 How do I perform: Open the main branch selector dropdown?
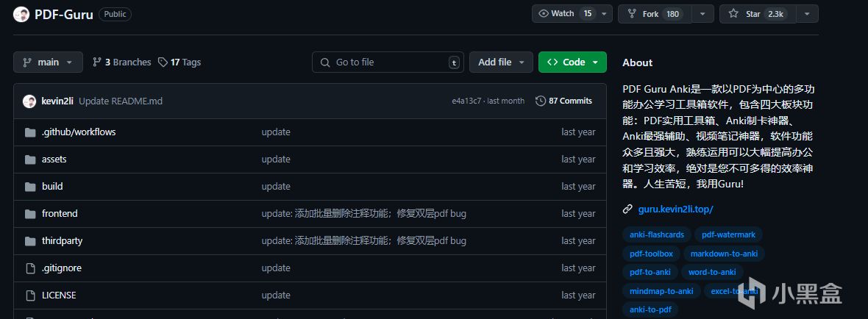[48, 62]
